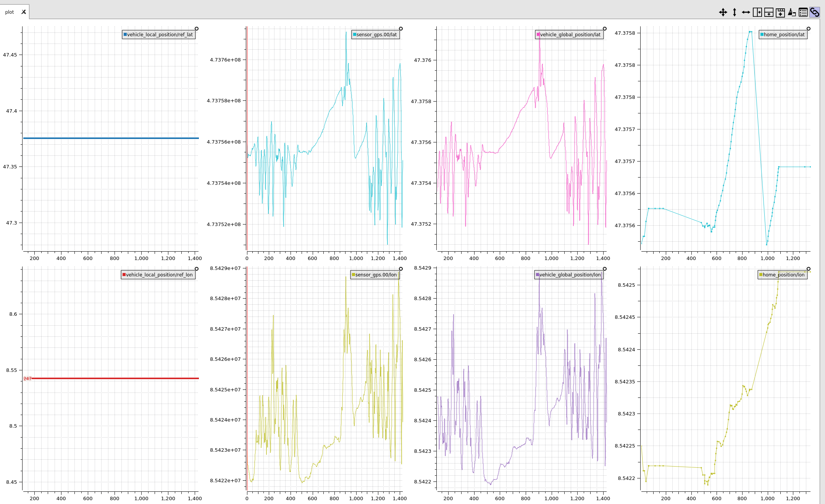
Task: Click circle handle on ref_lat plot corner
Action: [x=197, y=29]
